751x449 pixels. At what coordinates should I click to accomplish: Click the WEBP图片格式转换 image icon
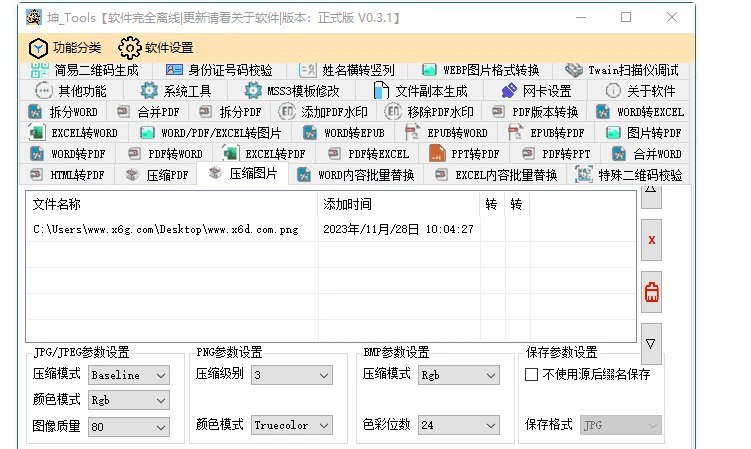(x=429, y=70)
